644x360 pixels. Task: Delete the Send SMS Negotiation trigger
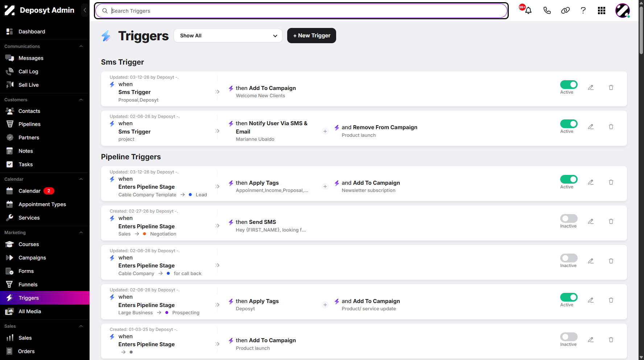click(x=611, y=221)
